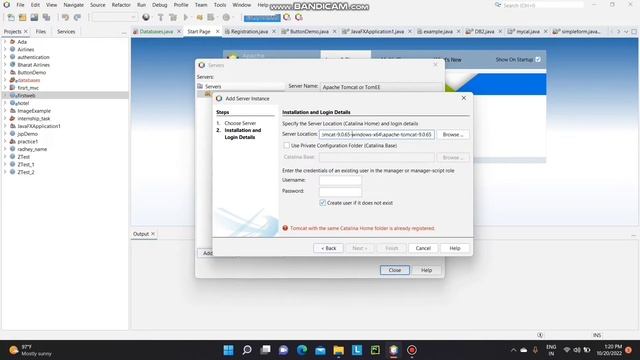This screenshot has width=640, height=360.
Task: Click Help in Add Server Instance dialog
Action: click(455, 248)
